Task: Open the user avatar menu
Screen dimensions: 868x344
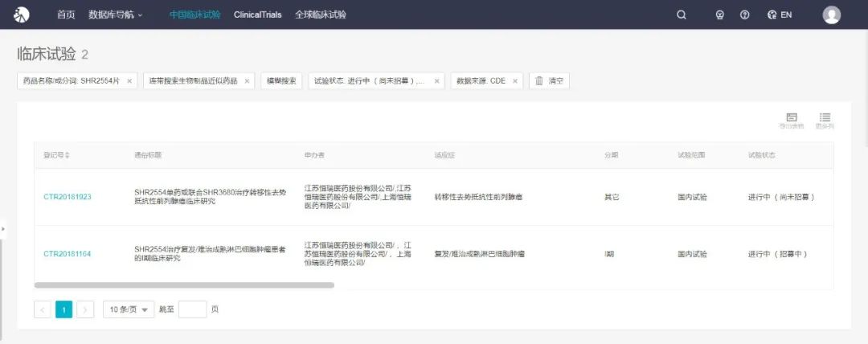Action: click(x=832, y=15)
